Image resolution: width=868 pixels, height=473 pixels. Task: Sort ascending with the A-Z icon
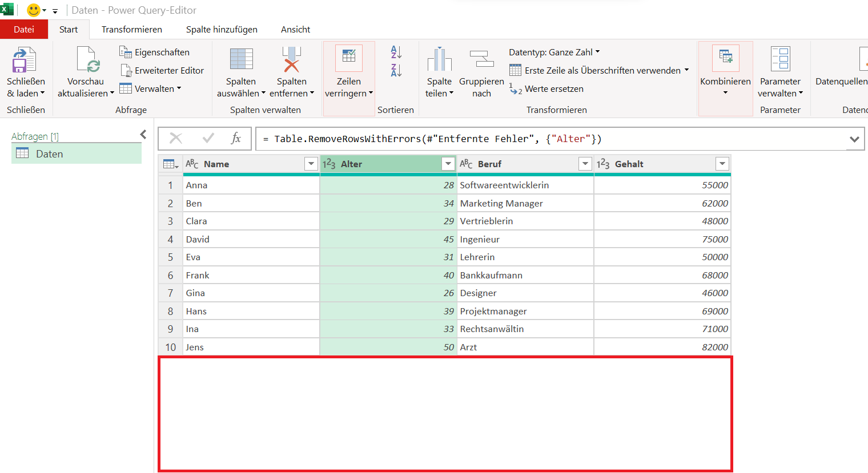(x=396, y=52)
